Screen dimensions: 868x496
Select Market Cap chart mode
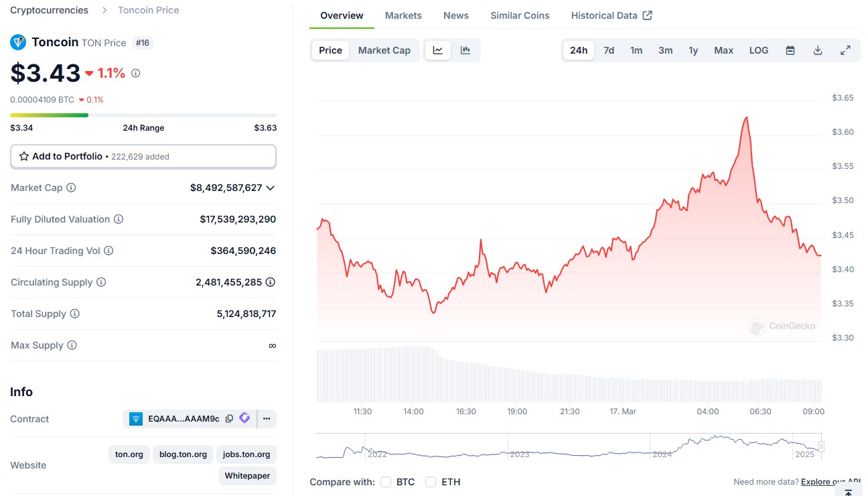click(384, 50)
